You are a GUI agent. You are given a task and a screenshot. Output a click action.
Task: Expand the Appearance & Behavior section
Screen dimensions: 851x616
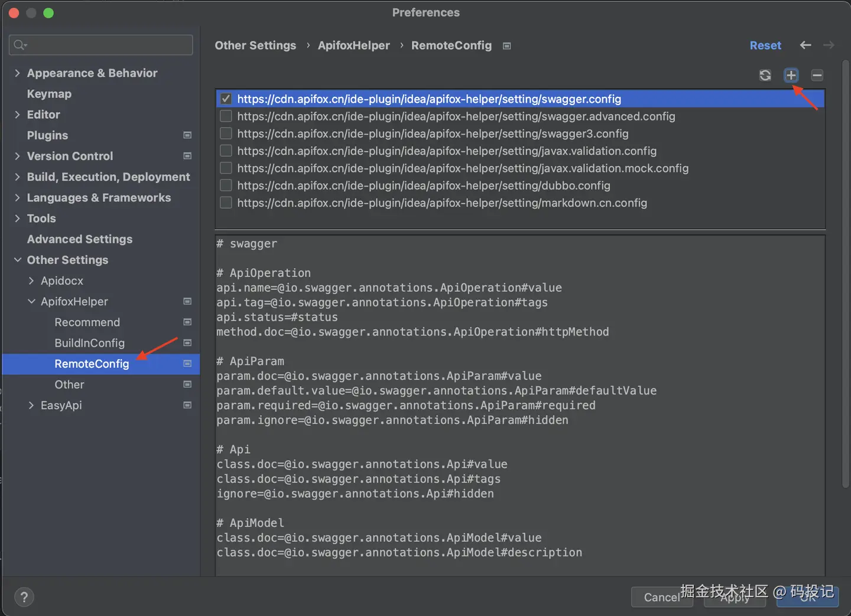tap(17, 73)
